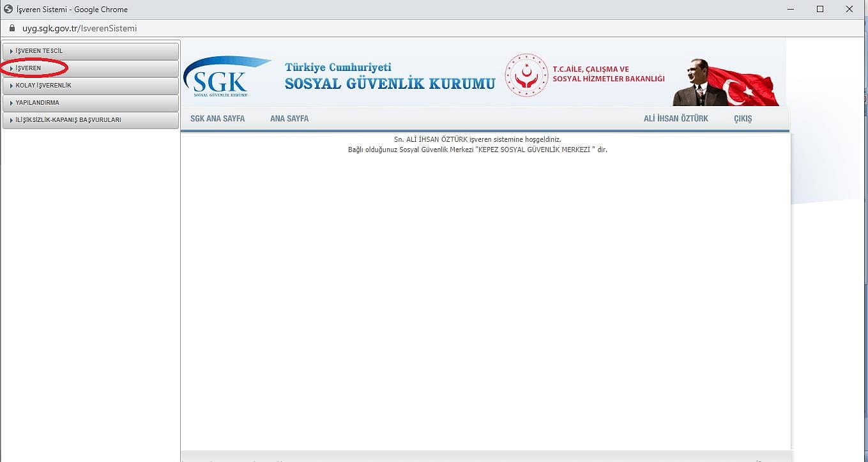Expand the YAPILANDIRMA menu section
868x462 pixels.
pyautogui.click(x=91, y=103)
